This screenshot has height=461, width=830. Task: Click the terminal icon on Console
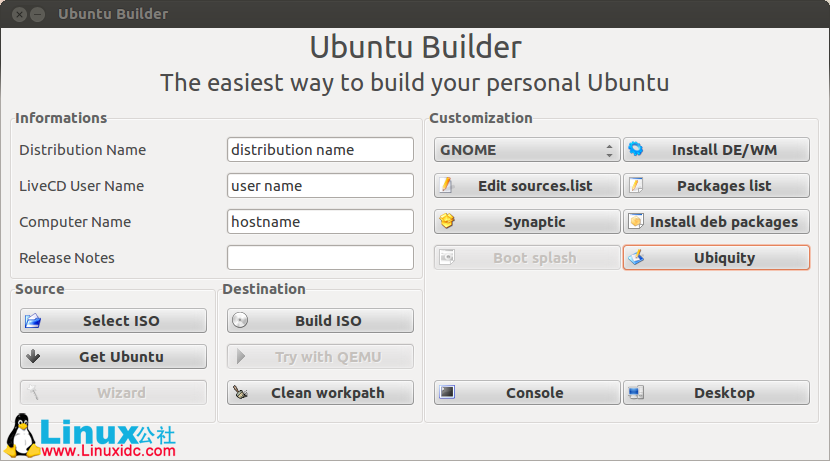click(447, 392)
